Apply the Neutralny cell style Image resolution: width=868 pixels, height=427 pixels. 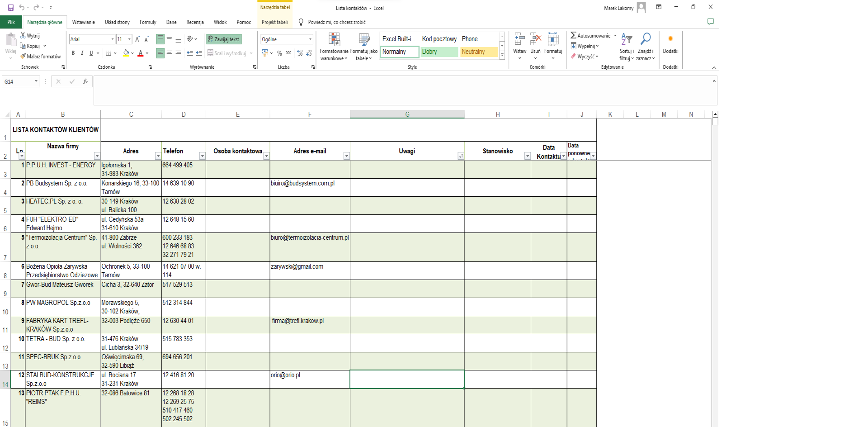(x=478, y=52)
